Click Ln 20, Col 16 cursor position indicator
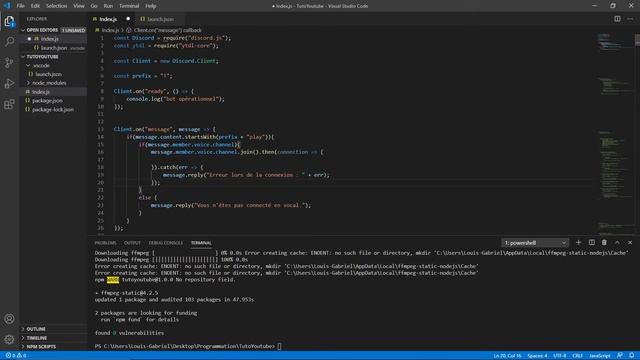 [x=507, y=356]
